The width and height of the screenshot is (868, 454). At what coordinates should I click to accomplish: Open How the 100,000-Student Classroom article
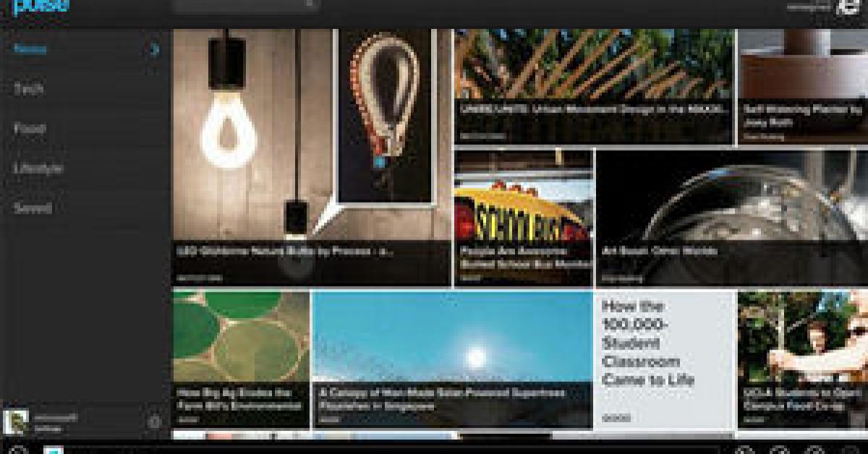664,360
